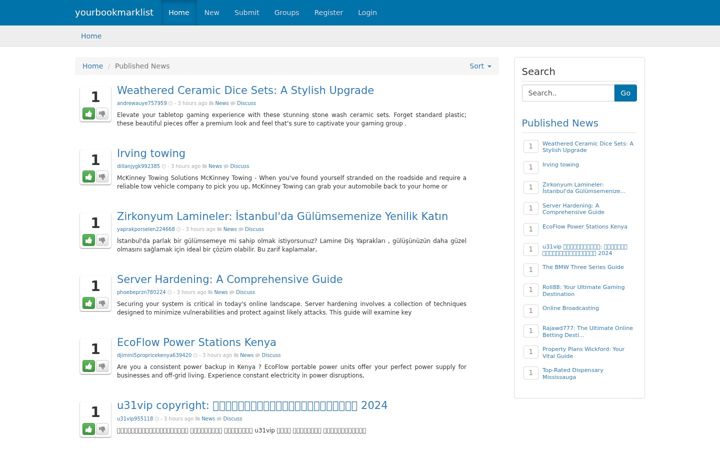Upvote the u31vip copyright post
The image size is (720, 450).
click(x=89, y=429)
